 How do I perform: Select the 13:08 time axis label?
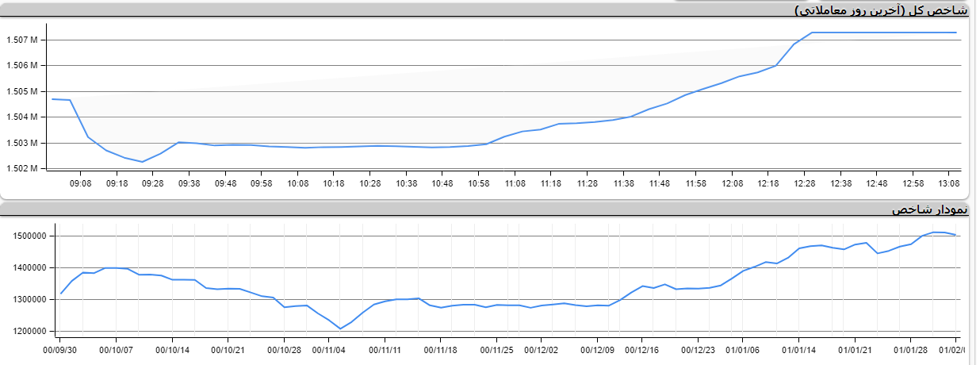click(949, 183)
